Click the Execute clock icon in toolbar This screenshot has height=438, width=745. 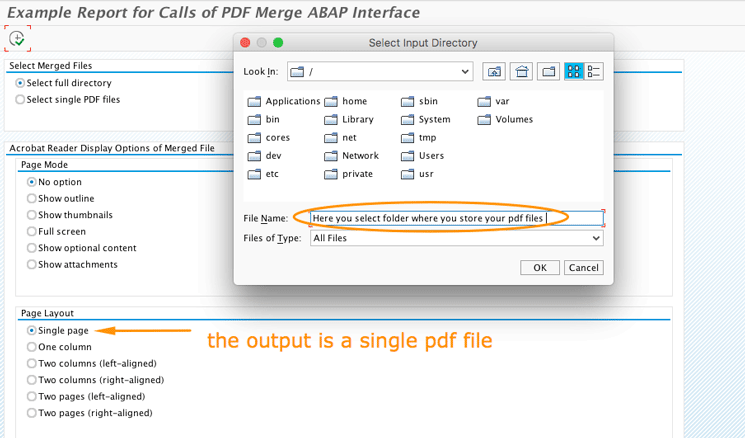(18, 38)
